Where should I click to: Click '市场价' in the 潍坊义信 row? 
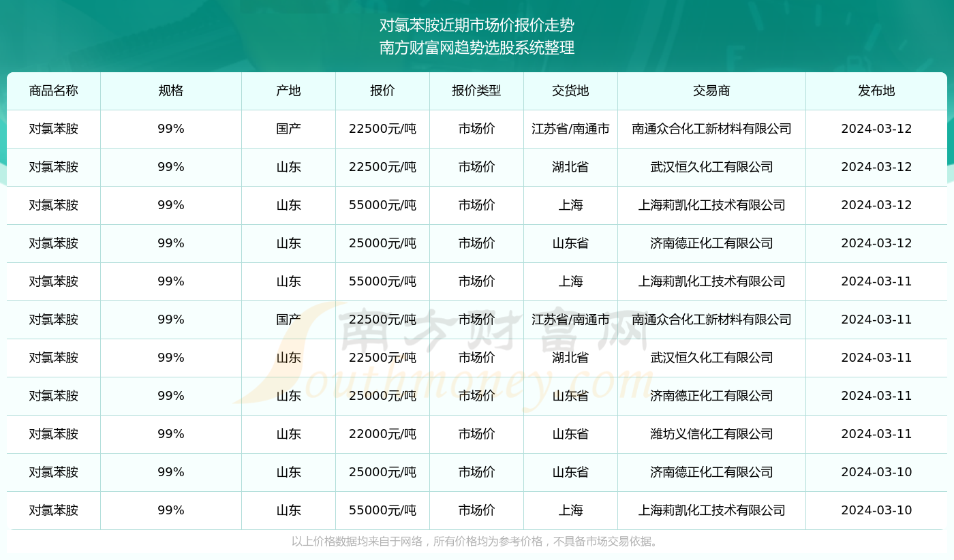click(476, 434)
